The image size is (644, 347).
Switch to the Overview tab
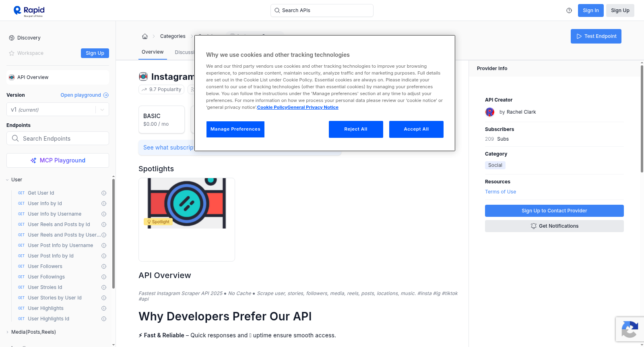tap(153, 52)
